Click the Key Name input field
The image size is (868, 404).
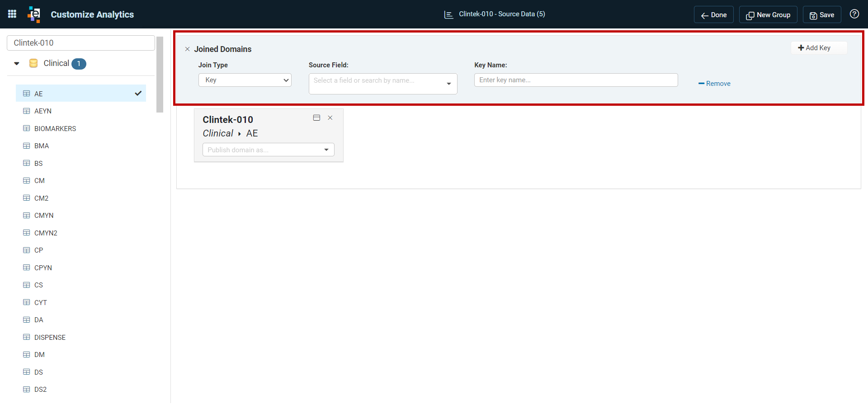(x=576, y=80)
